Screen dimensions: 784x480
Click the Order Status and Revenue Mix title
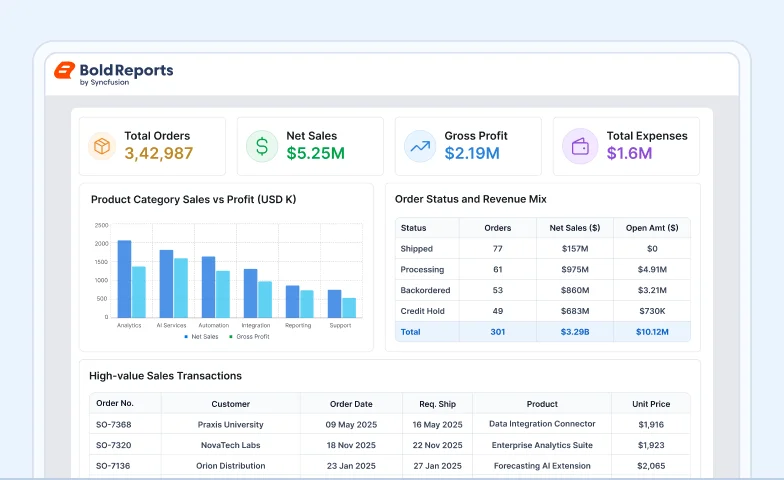(x=470, y=199)
